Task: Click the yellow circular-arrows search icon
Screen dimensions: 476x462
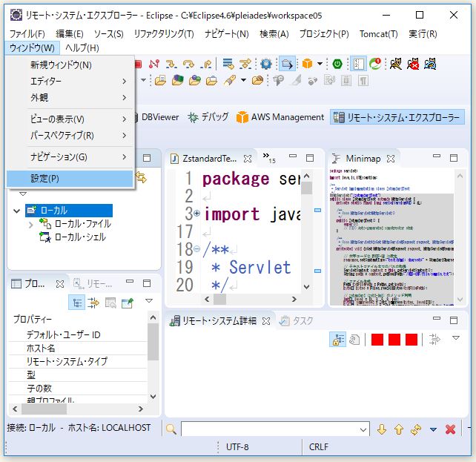Action: (416, 429)
